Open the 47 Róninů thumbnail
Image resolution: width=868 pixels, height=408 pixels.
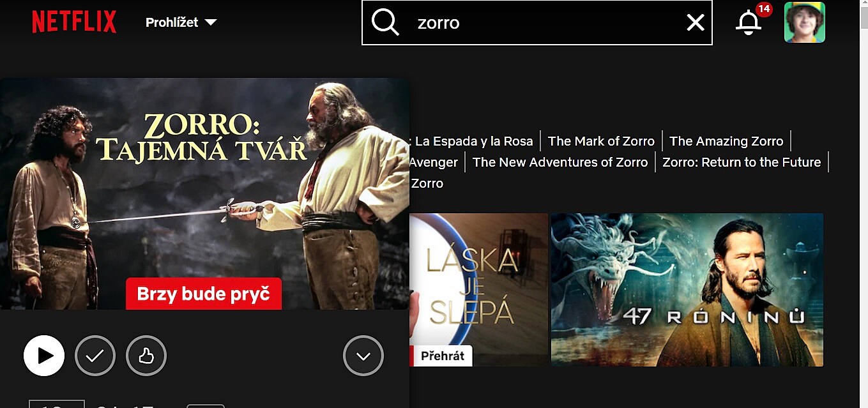pos(687,290)
